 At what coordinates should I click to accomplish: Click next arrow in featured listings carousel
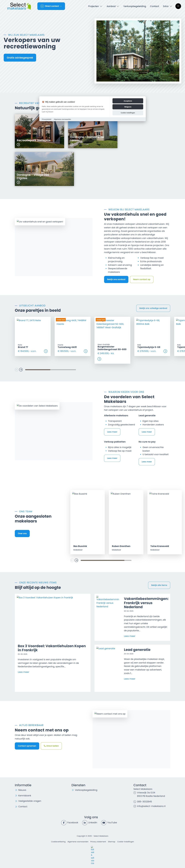(x=21, y=370)
